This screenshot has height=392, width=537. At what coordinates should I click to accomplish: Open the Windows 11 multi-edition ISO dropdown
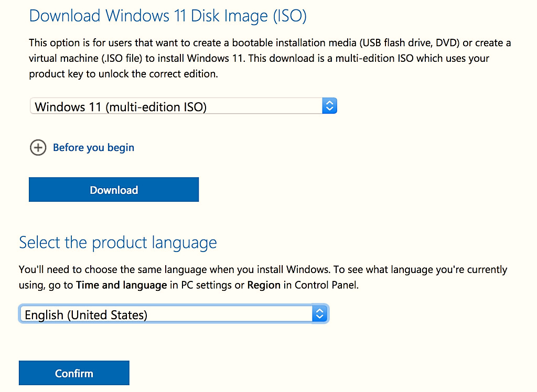click(184, 106)
